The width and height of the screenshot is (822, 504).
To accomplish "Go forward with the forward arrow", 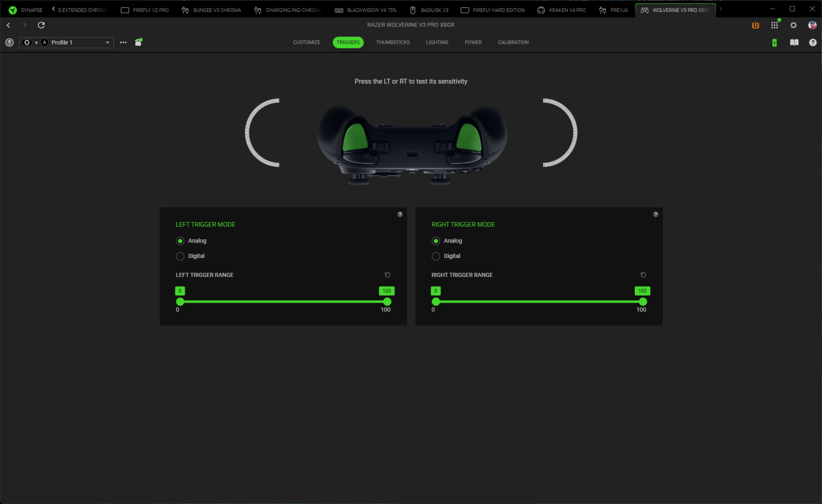I will point(25,25).
